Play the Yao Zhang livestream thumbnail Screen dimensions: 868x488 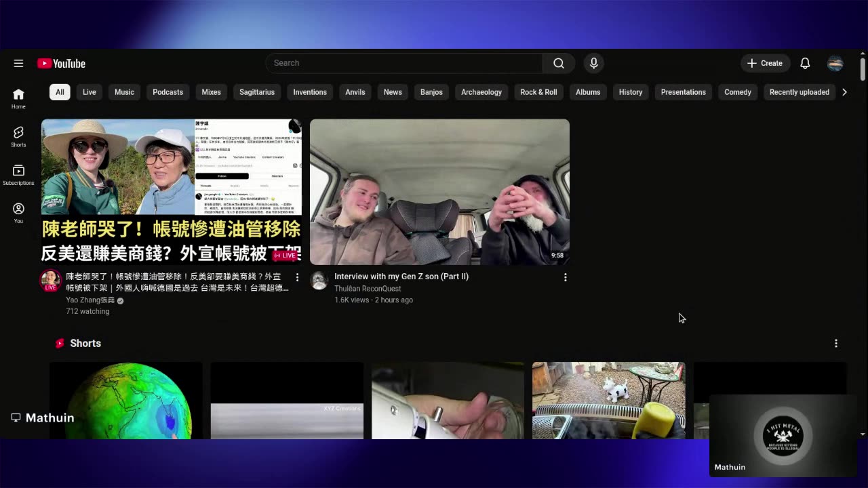[172, 192]
